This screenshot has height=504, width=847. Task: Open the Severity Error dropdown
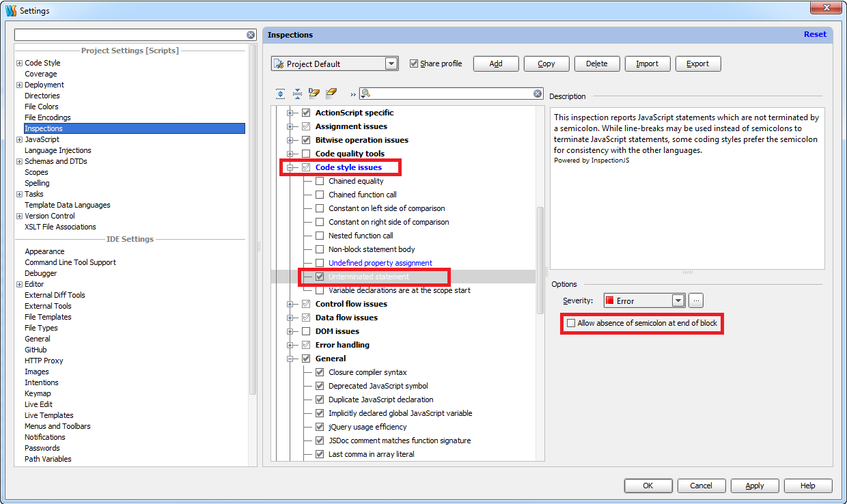click(678, 300)
